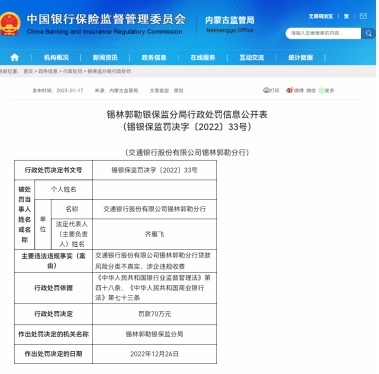Select label cell 个人姓名
The image size is (379, 374).
coord(63,189)
